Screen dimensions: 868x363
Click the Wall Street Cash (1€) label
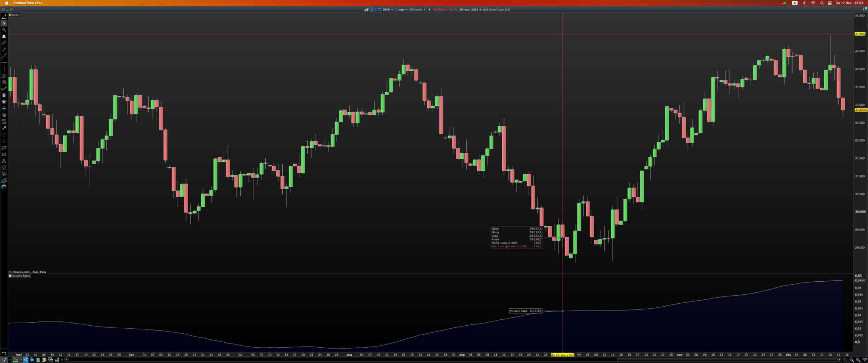[x=496, y=9]
